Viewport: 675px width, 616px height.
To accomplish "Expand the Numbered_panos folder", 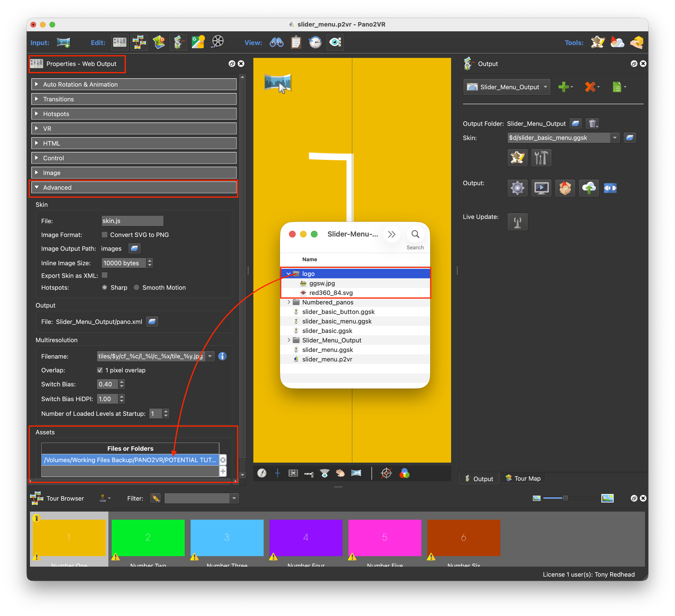I will pos(289,302).
